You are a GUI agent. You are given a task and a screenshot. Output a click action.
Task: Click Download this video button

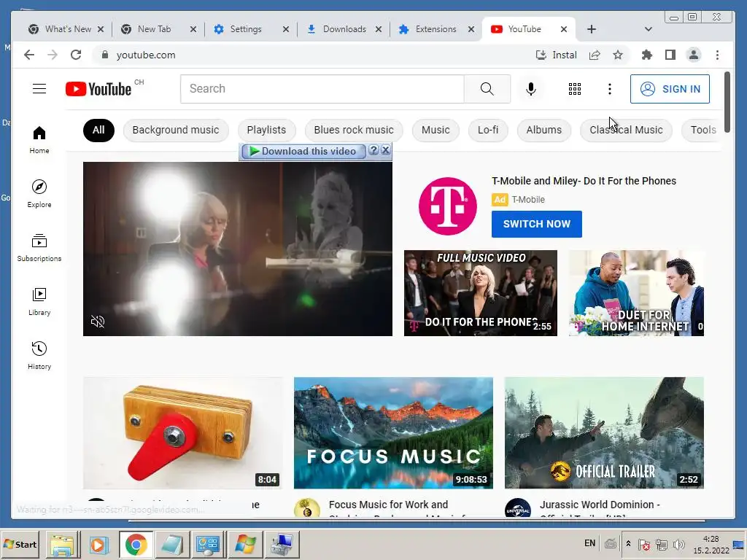303,151
